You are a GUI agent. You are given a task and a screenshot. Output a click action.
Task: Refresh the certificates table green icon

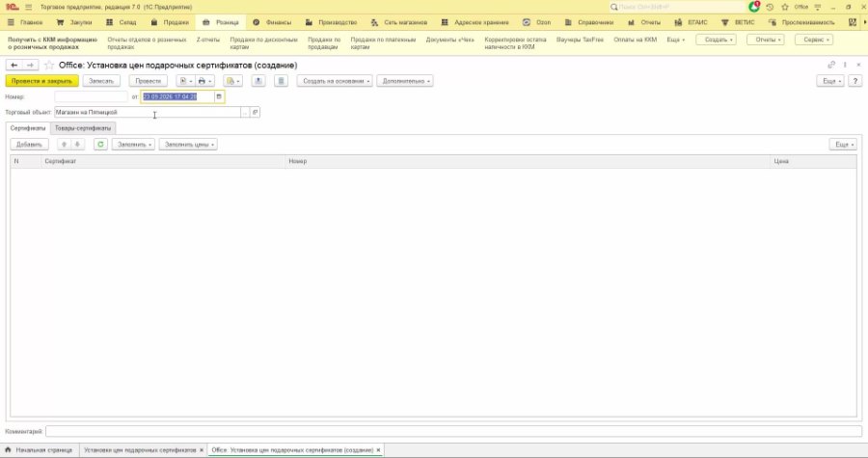(100, 145)
